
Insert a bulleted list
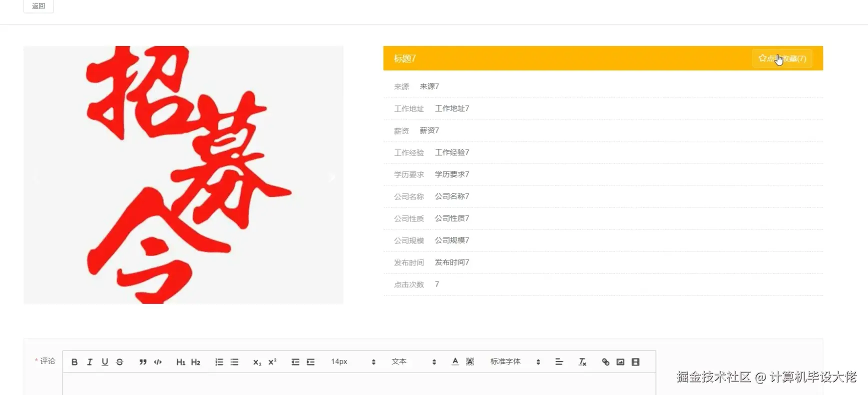pyautogui.click(x=234, y=362)
